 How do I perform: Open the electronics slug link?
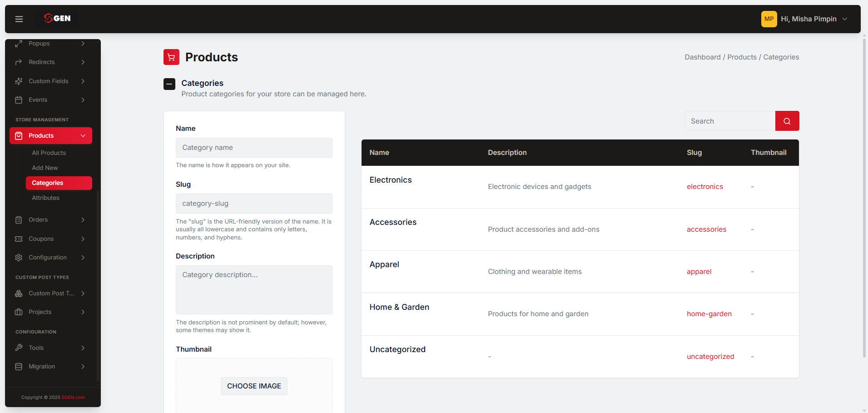pos(704,187)
